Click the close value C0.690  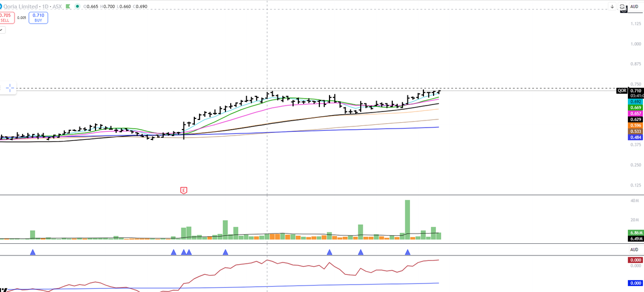coord(140,6)
